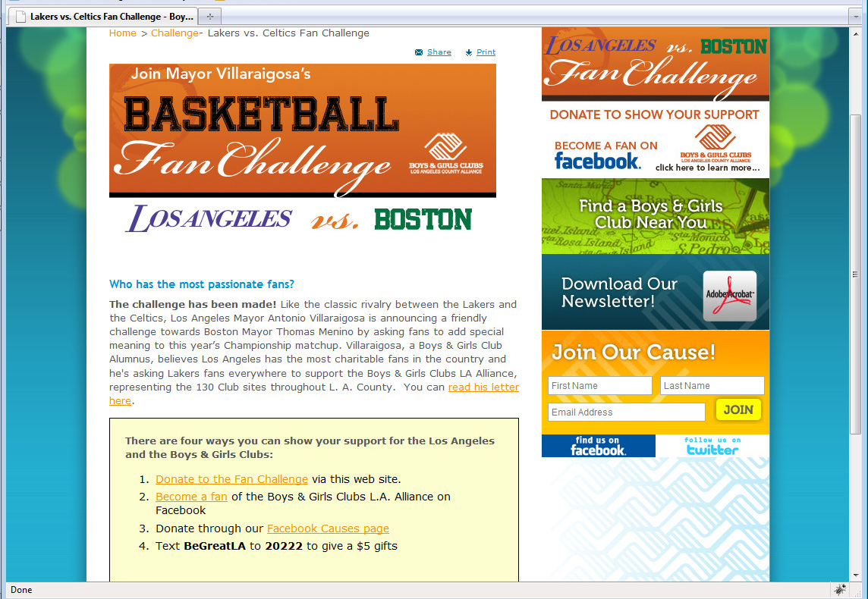Open the Facebook Causes page link
The image size is (868, 599).
click(328, 528)
